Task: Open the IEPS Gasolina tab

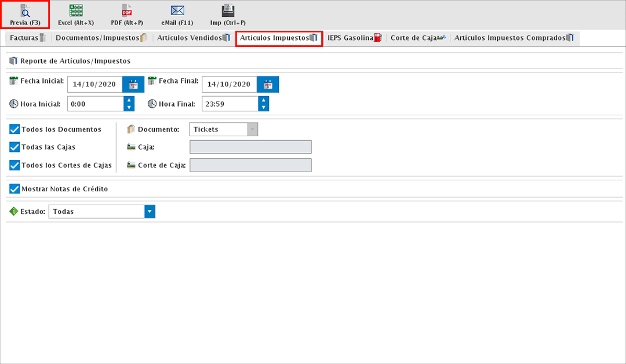Action: pos(354,38)
